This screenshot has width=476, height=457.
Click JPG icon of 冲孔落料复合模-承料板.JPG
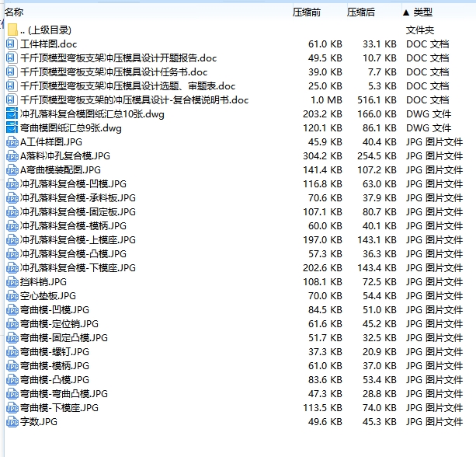[x=12, y=198]
